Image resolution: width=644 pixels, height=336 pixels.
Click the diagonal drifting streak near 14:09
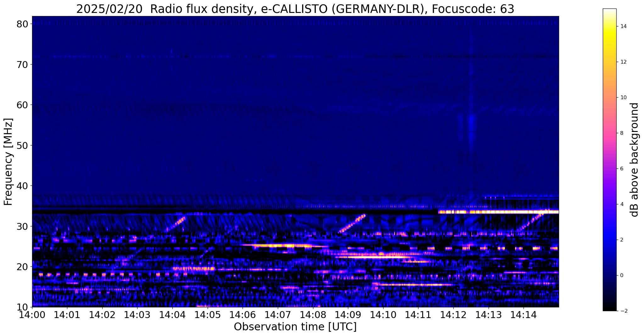[x=352, y=224]
